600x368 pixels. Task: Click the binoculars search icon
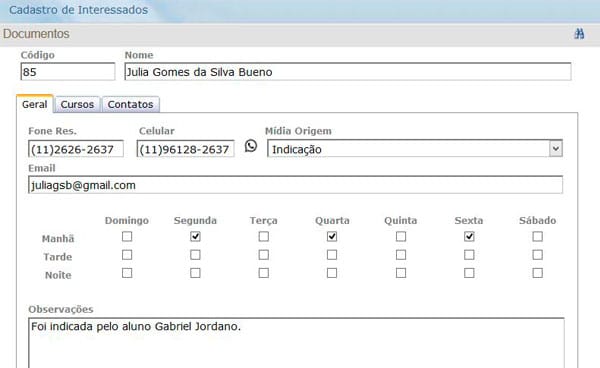[579, 34]
